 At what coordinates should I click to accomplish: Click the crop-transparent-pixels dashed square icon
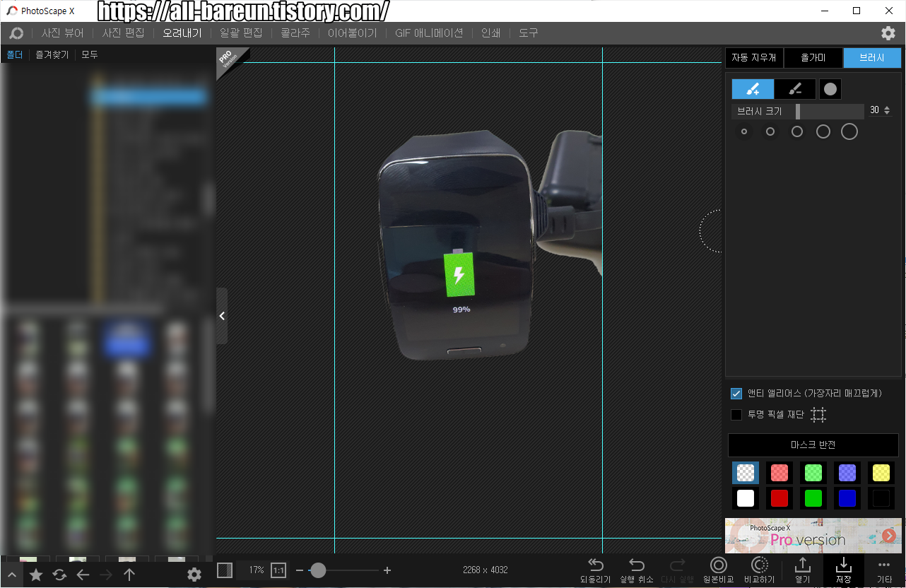[x=818, y=415]
